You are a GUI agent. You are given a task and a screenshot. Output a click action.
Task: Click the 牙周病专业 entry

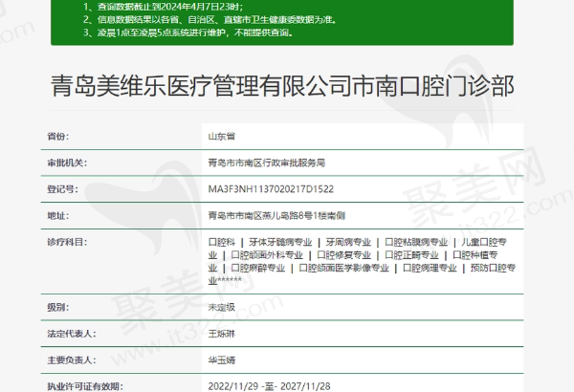(348, 242)
